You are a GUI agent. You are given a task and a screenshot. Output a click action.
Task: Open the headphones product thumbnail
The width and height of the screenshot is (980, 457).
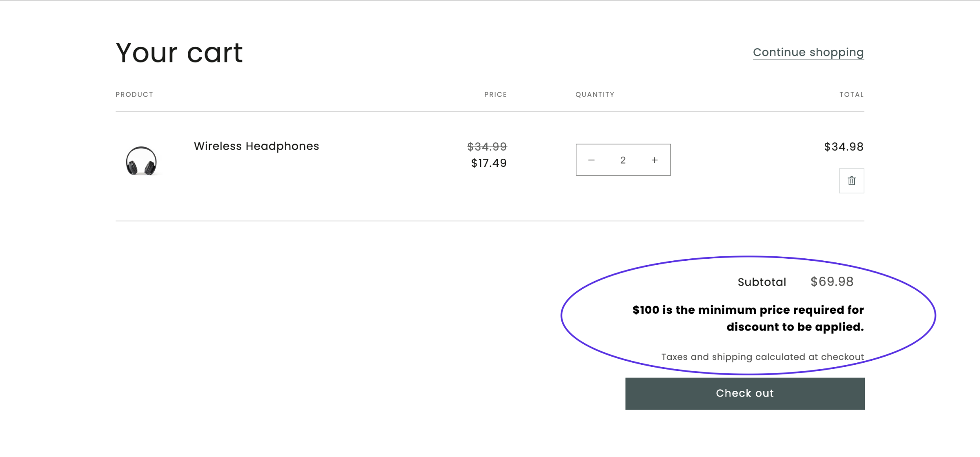141,160
